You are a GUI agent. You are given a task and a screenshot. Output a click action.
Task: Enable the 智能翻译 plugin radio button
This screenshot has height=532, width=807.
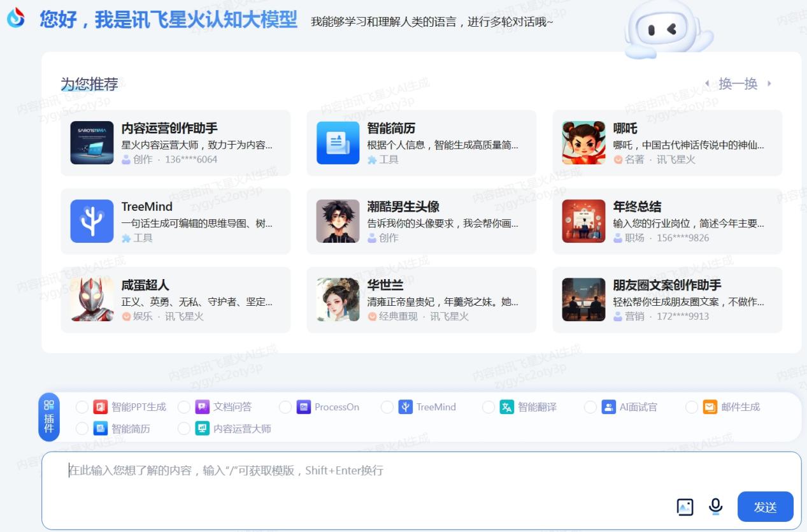pyautogui.click(x=489, y=407)
